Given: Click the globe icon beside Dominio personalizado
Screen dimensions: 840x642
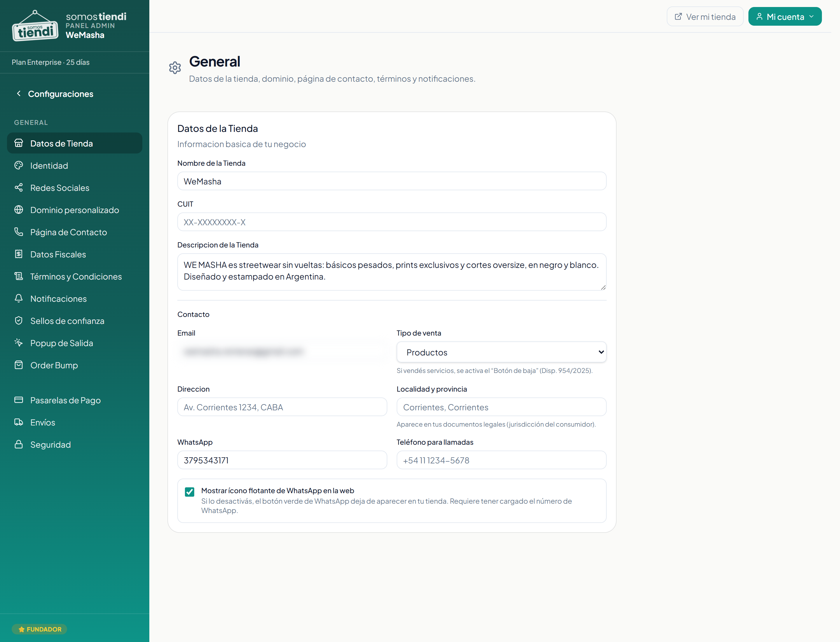Looking at the screenshot, I should coord(19,210).
